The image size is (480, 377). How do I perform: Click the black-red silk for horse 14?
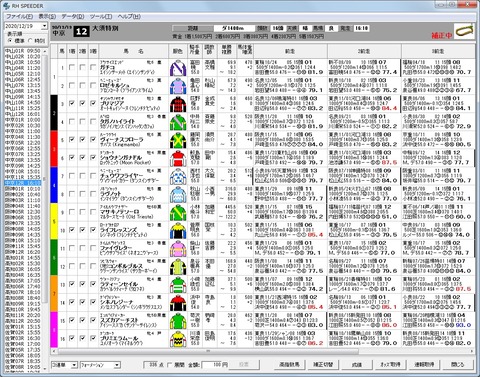[x=178, y=302]
